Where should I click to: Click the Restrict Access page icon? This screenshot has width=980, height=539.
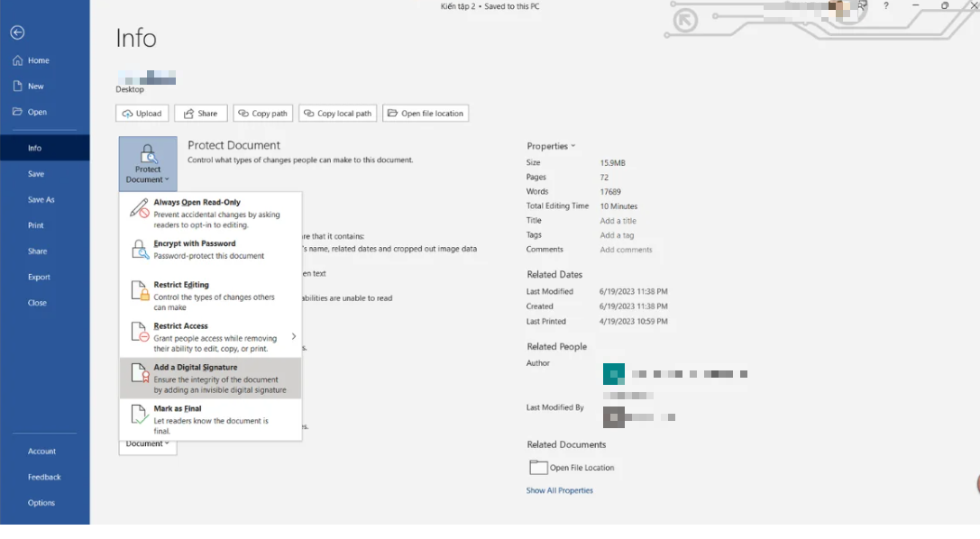140,332
